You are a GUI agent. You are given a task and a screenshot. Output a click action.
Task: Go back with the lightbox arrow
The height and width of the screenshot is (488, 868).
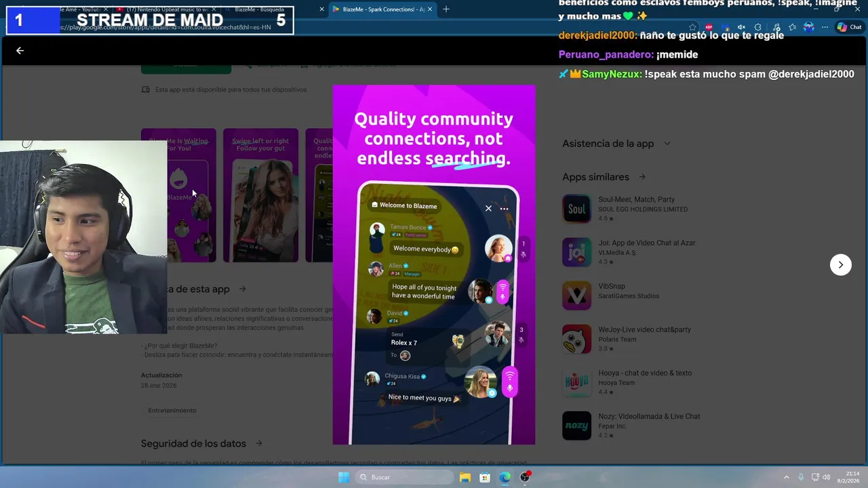pos(20,50)
